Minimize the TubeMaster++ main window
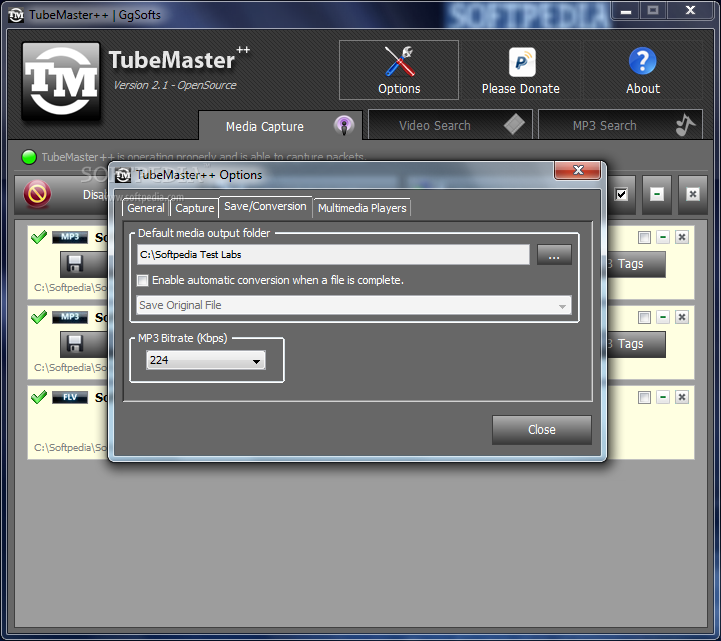This screenshot has width=721, height=641. click(625, 11)
